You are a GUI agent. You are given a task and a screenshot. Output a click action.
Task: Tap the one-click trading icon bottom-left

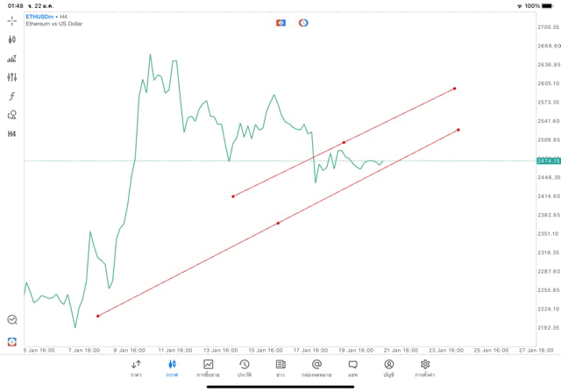pyautogui.click(x=12, y=341)
